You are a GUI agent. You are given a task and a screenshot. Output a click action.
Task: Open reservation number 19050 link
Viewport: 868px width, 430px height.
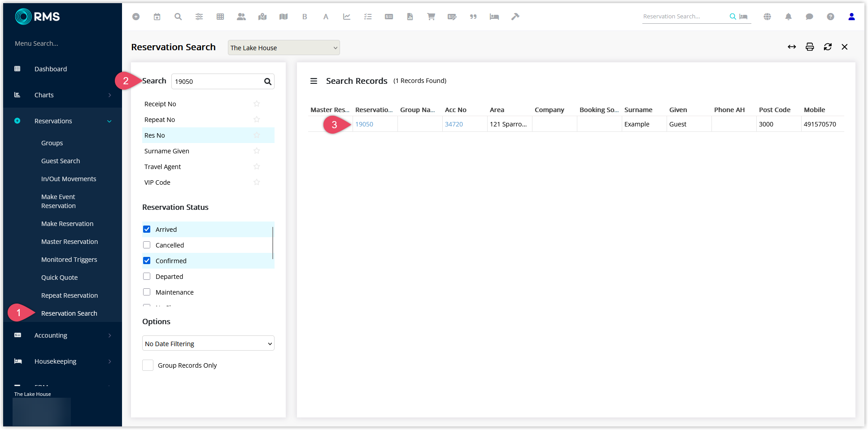(364, 124)
